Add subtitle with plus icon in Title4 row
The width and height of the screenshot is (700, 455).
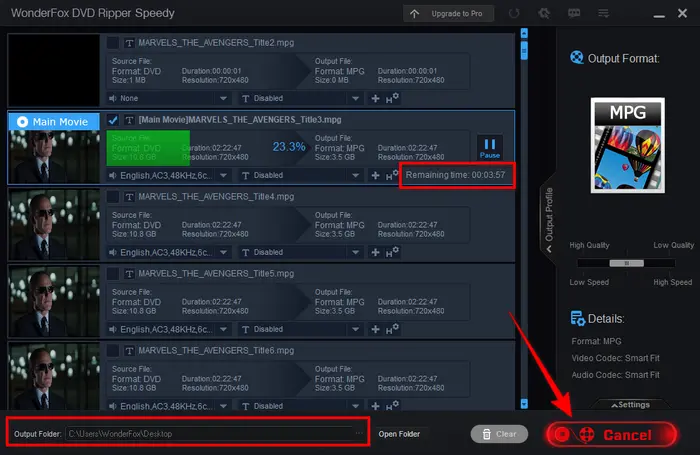[375, 252]
